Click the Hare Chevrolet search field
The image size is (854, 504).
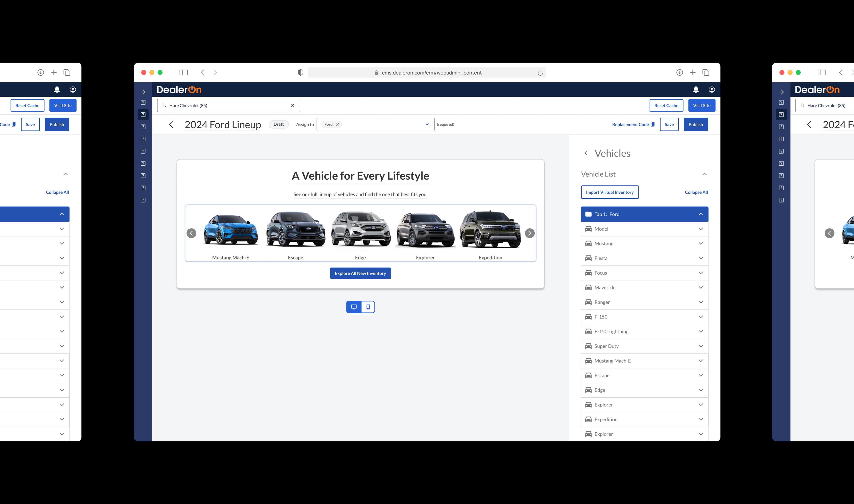pos(228,106)
